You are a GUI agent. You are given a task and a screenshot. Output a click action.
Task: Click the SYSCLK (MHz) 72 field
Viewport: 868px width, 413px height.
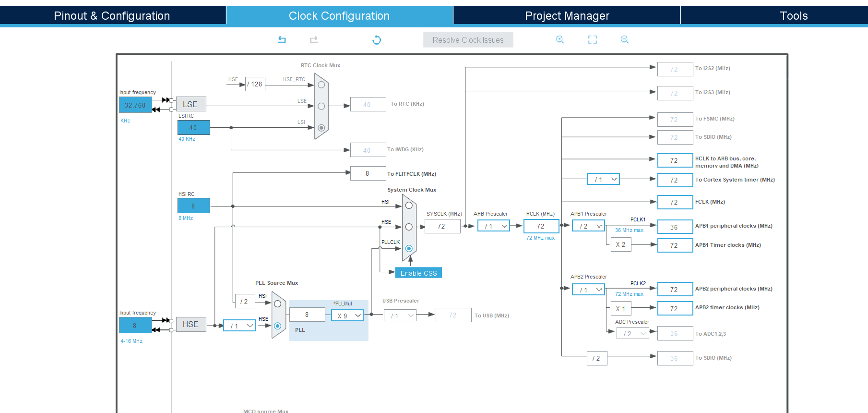[442, 226]
